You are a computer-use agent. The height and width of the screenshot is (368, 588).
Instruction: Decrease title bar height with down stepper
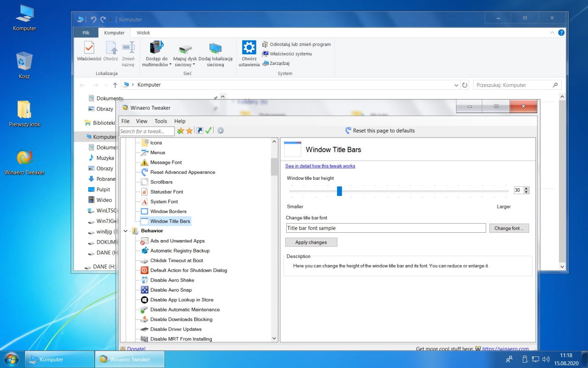tap(526, 192)
